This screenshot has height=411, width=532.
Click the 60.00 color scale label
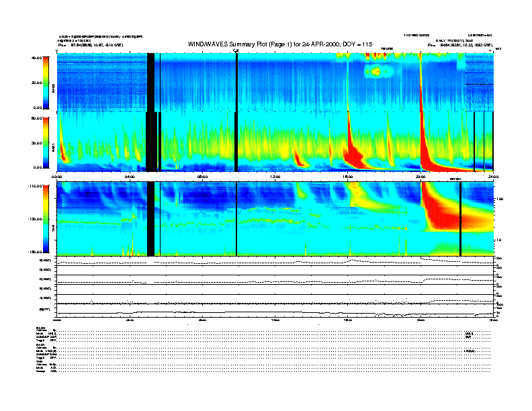coord(36,118)
